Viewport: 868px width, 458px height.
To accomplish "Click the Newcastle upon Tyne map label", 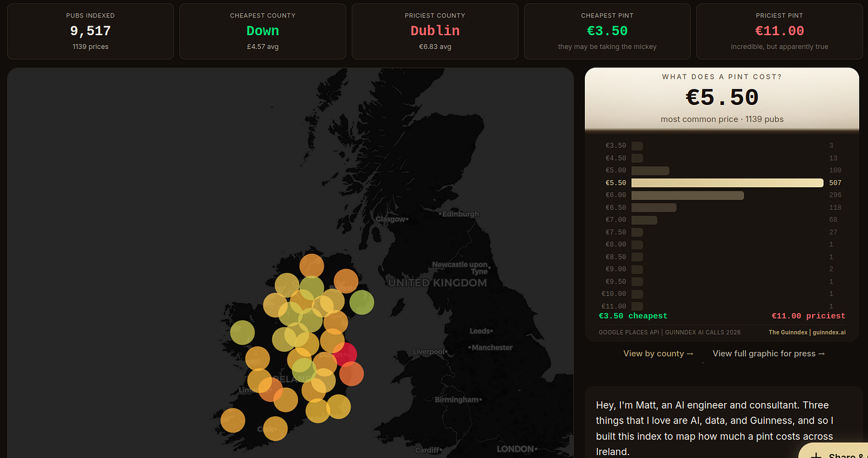I will [x=460, y=268].
